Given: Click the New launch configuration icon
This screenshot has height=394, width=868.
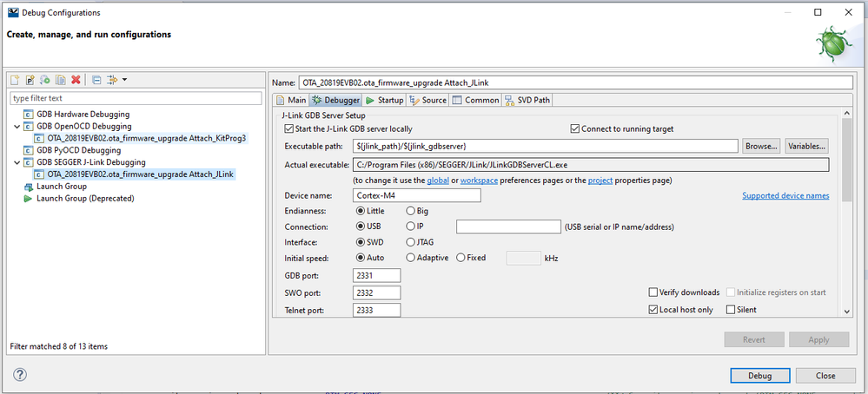Looking at the screenshot, I should pos(16,80).
